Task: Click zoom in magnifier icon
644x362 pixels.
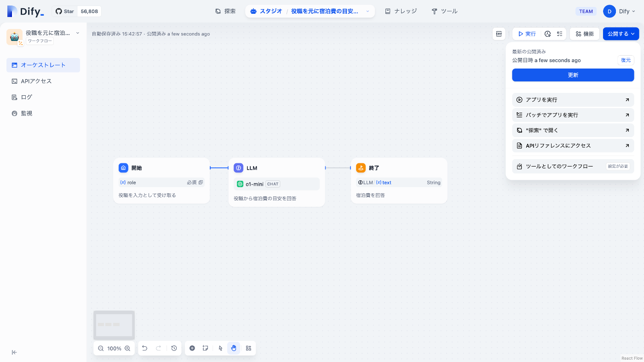Action: 127,349
